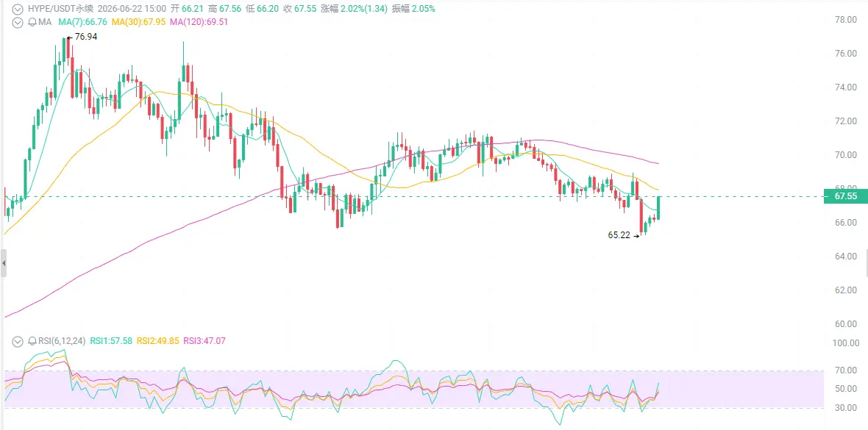Click the high price 67.56 value
The width and height of the screenshot is (868, 430).
(230, 9)
